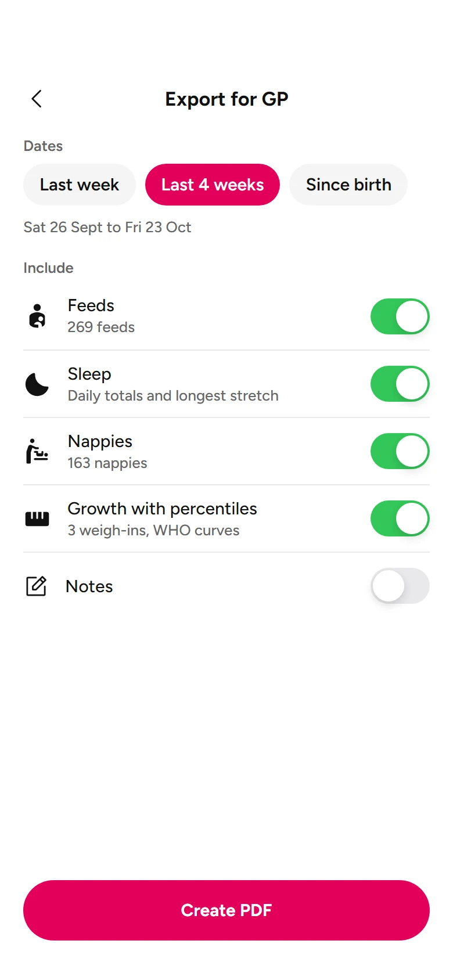Tap the Notes row label
This screenshot has height=980, width=453.
(89, 586)
